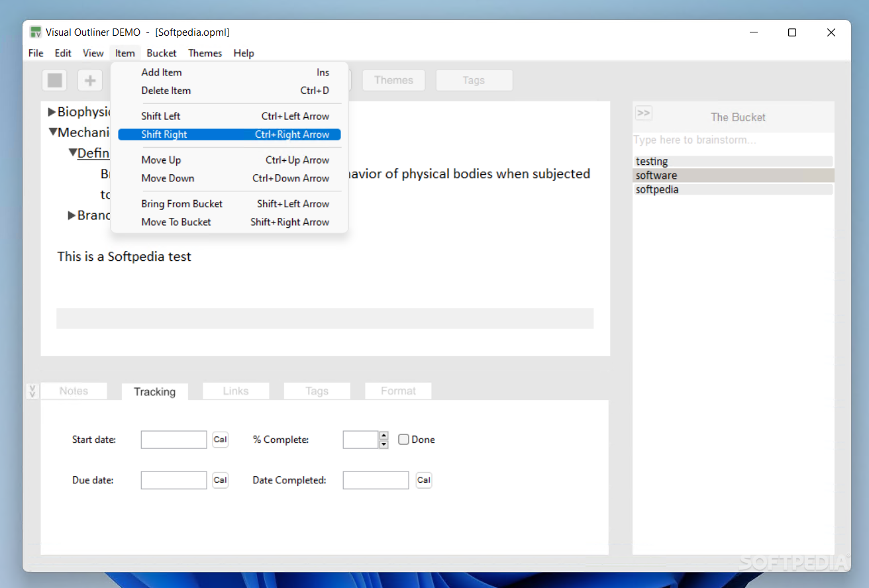Increase % Complete with up arrow
This screenshot has width=869, height=588.
click(x=383, y=435)
